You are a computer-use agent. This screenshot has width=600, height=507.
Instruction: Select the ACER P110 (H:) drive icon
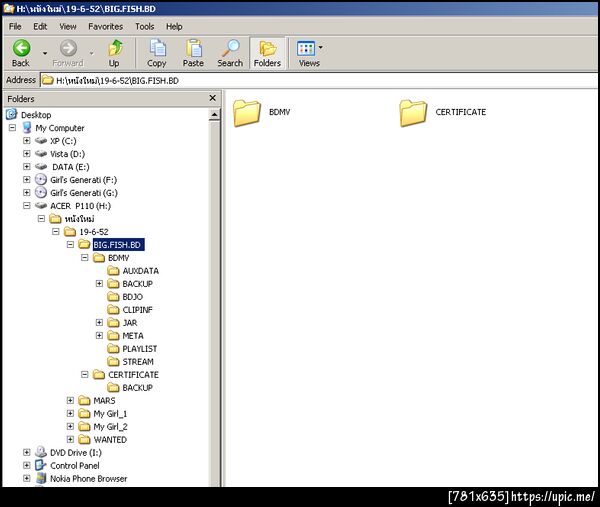coord(41,206)
